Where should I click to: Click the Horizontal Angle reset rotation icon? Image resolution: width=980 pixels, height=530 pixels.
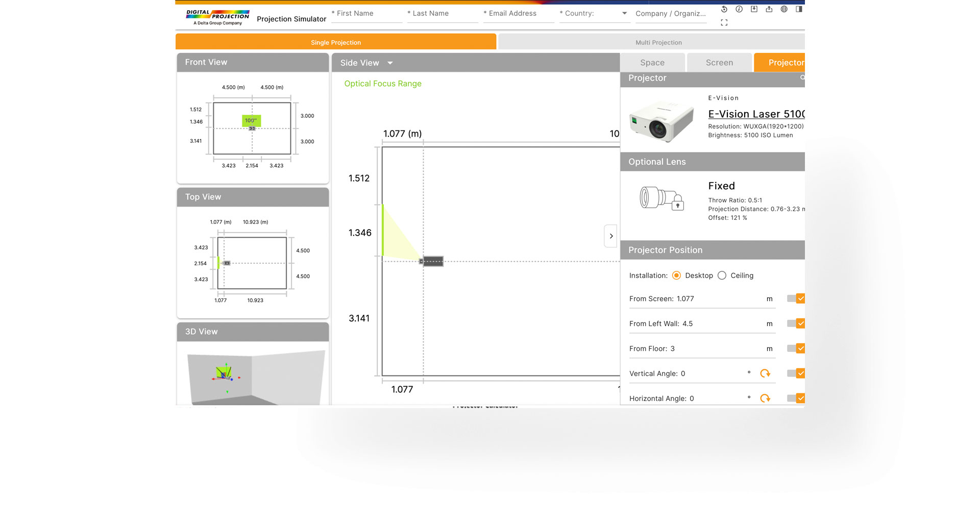[765, 398]
